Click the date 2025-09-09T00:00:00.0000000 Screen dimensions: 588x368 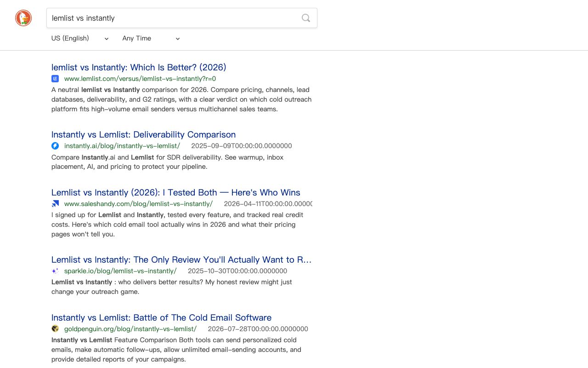pyautogui.click(x=242, y=146)
